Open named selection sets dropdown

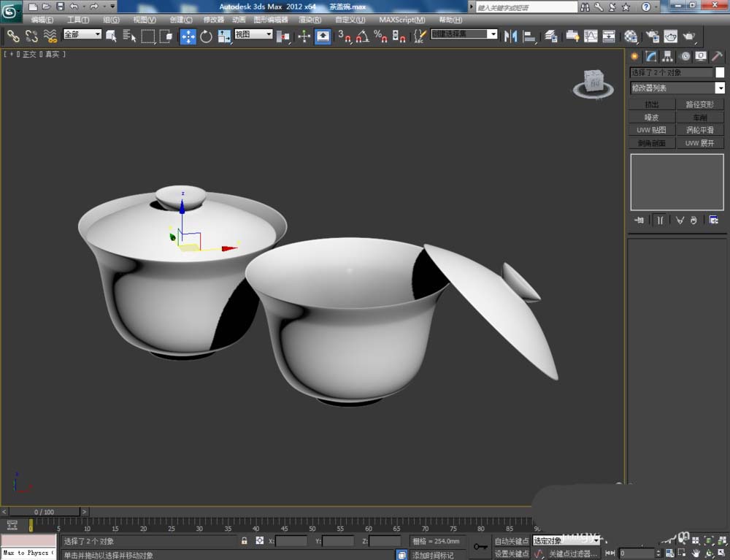coord(464,34)
